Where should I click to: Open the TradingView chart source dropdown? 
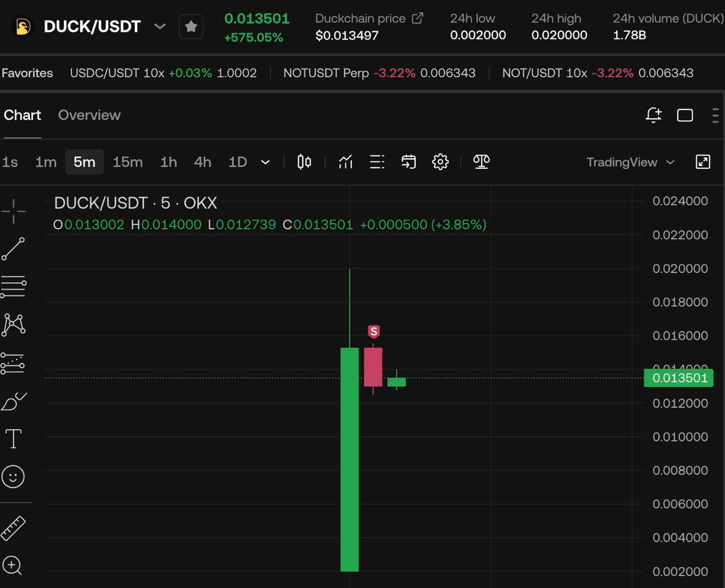point(630,162)
